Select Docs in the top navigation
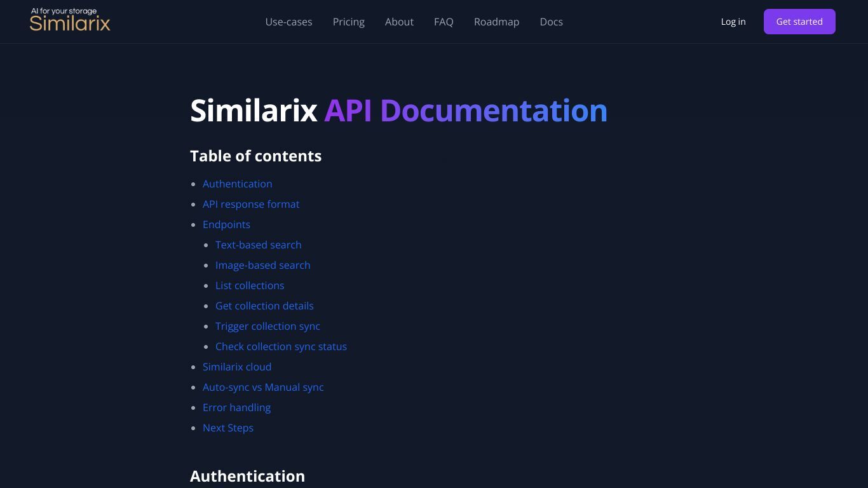The height and width of the screenshot is (488, 868). (x=551, y=22)
